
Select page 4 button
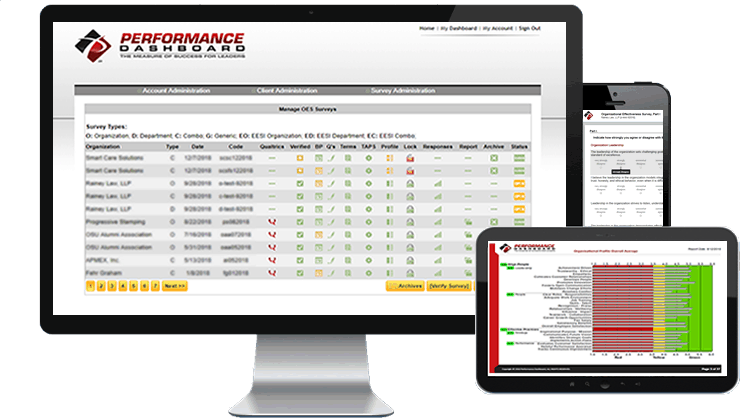[123, 286]
